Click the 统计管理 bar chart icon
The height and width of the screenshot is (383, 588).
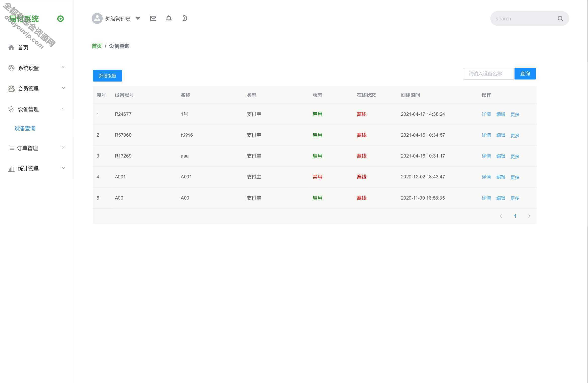pyautogui.click(x=11, y=169)
